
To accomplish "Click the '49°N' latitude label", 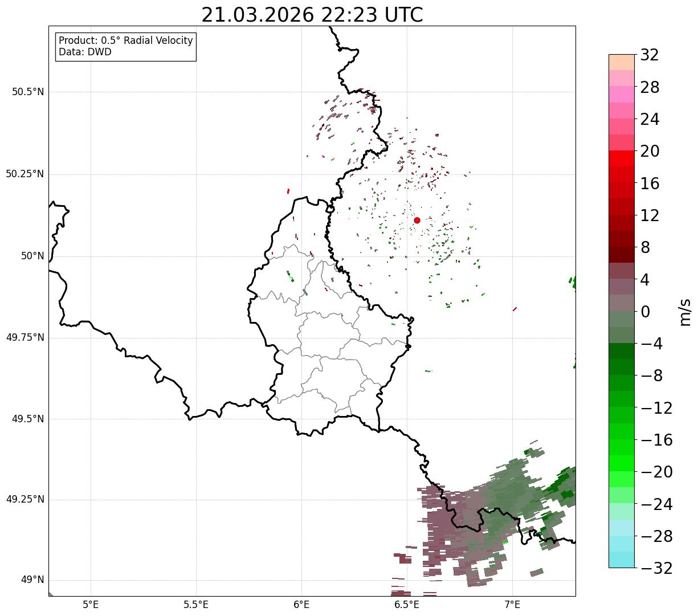I will click(32, 580).
